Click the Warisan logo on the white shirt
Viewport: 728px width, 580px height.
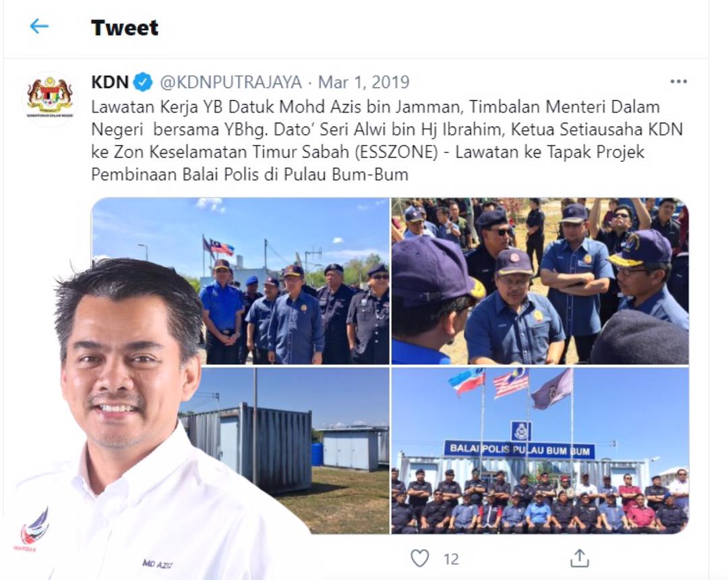point(32,530)
